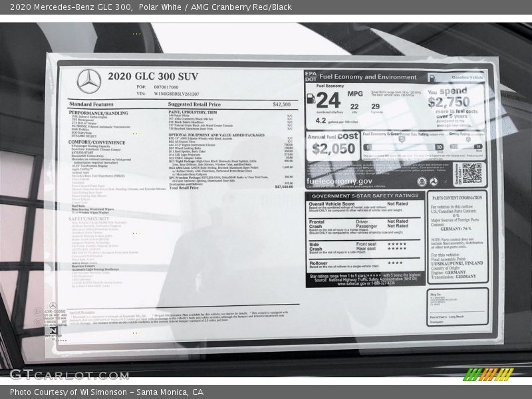Click the Rollover four-star rating
The height and width of the screenshot is (399, 532).
(x=395, y=263)
